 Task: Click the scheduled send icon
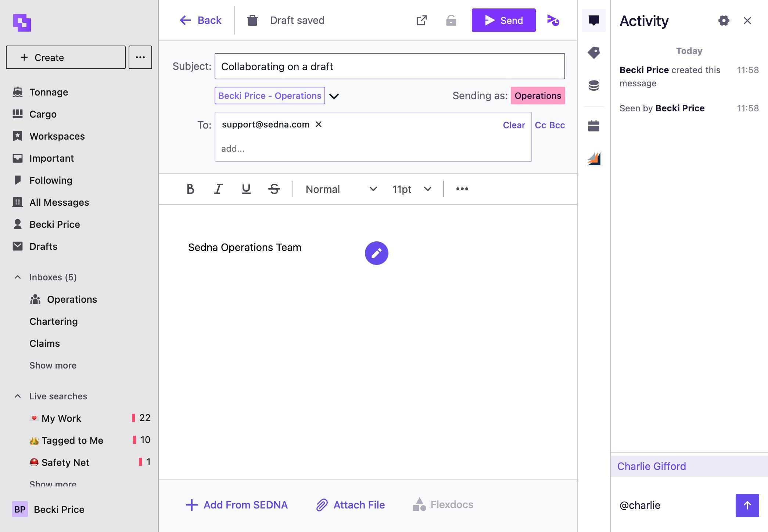553,20
